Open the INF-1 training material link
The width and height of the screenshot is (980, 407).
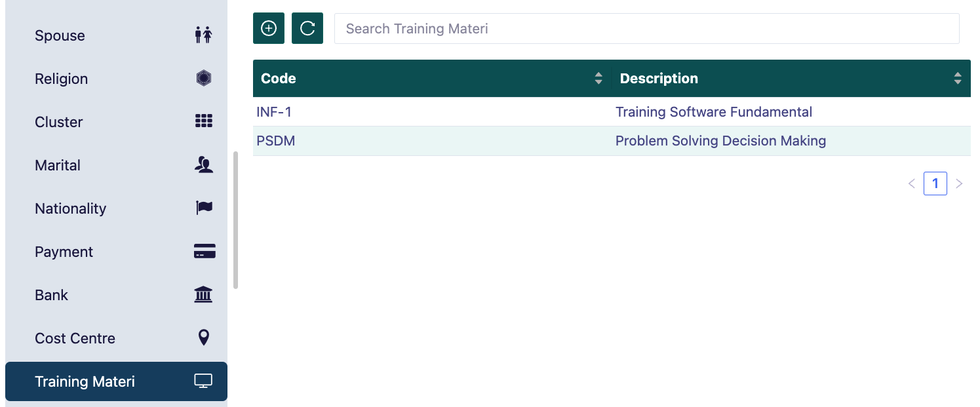pos(275,111)
